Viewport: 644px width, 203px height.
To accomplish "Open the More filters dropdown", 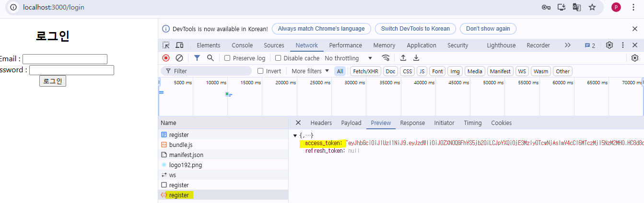I will [x=310, y=71].
